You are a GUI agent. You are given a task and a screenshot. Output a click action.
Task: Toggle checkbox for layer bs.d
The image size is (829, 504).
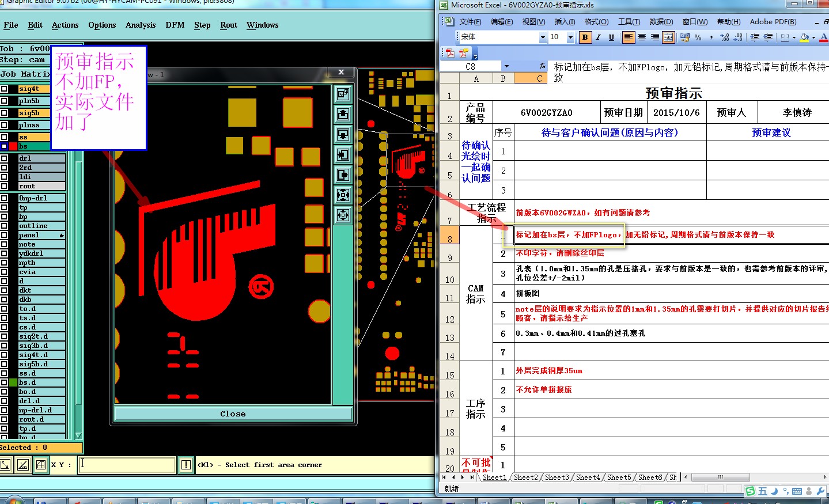click(4, 382)
